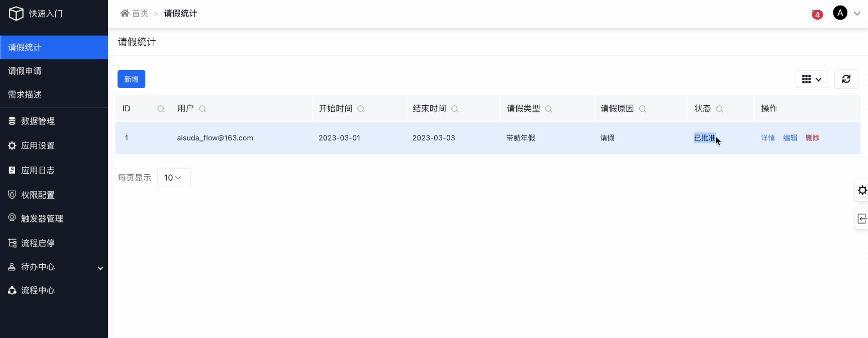Screen dimensions: 868x338
Task: Click the 请假 reason cell in row 1
Action: (x=607, y=138)
